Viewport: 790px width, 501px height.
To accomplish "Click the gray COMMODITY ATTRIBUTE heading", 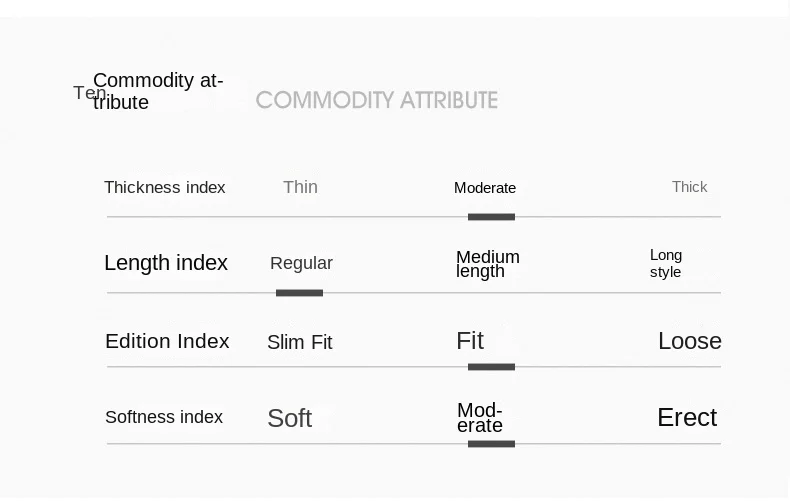I will point(376,100).
